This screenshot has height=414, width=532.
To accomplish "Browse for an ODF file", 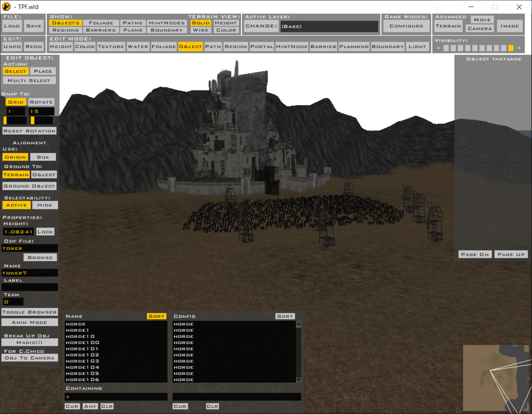I will [40, 258].
